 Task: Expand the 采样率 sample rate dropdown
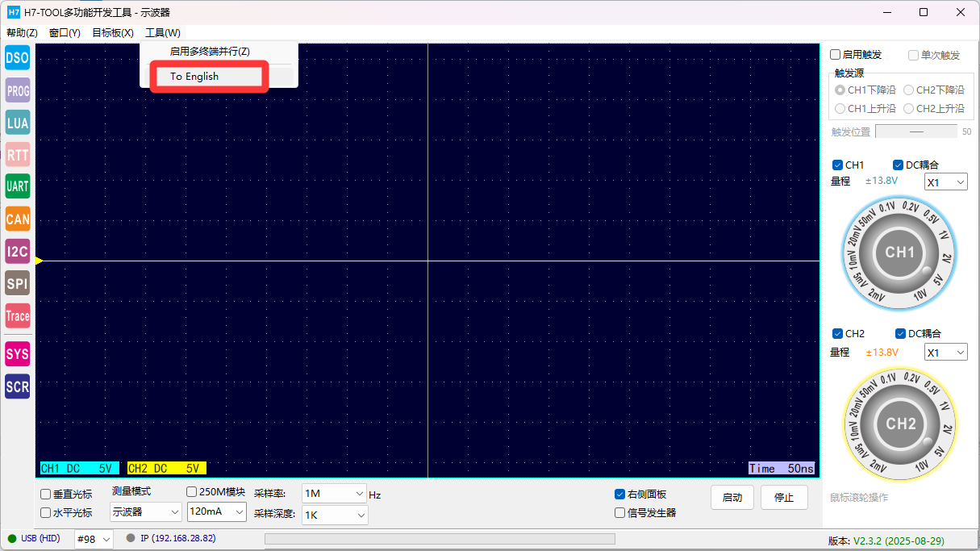coord(335,494)
